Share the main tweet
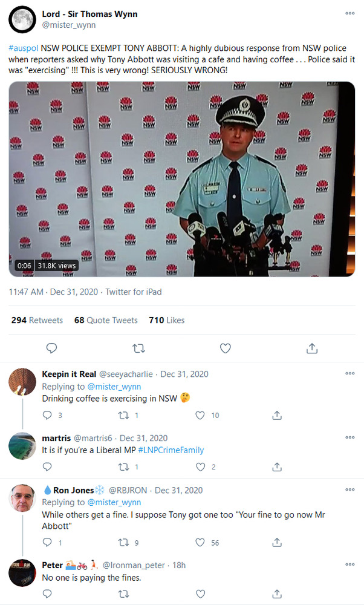Image resolution: width=364 pixels, height=605 pixels. (x=312, y=348)
